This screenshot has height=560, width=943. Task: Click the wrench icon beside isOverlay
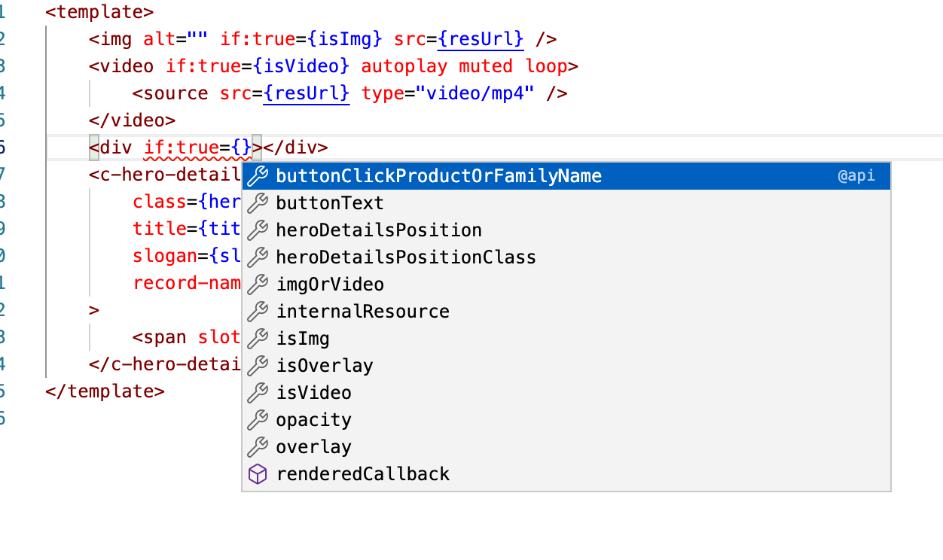click(257, 365)
